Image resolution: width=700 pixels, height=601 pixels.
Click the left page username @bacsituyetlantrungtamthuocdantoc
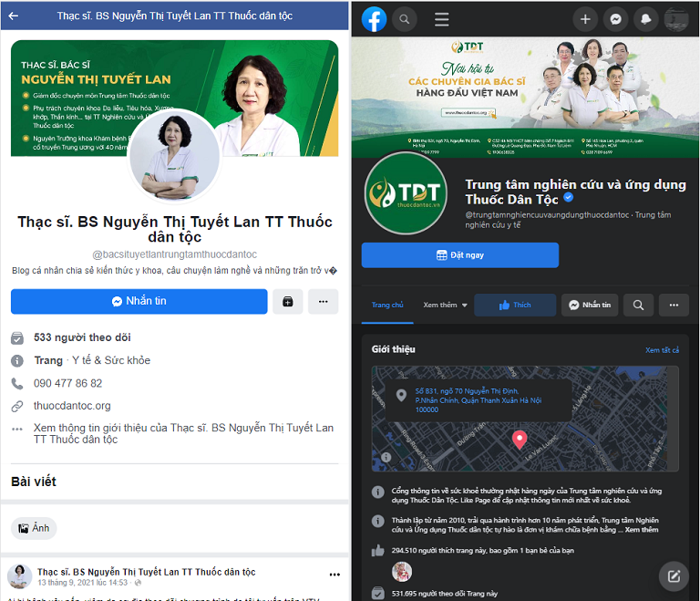[x=175, y=254]
